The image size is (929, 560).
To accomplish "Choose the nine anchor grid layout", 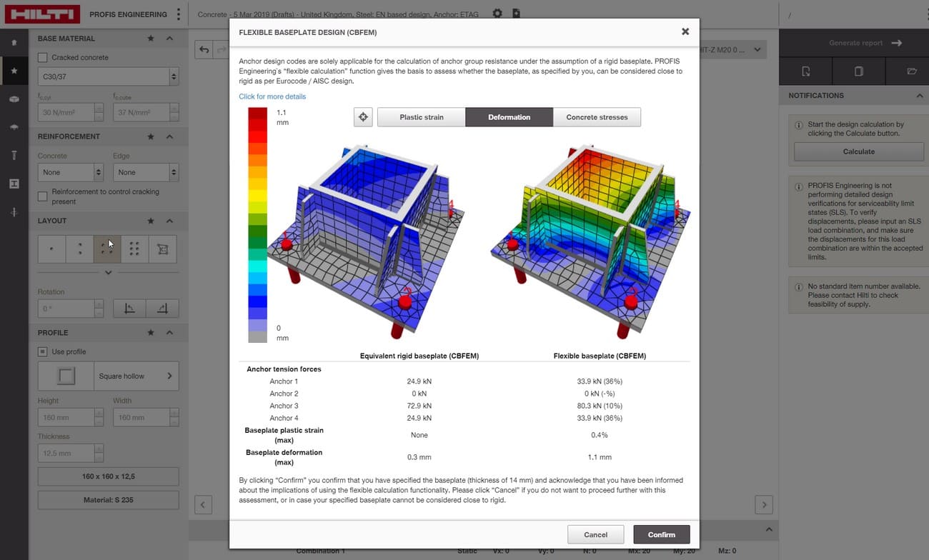I will coord(134,249).
